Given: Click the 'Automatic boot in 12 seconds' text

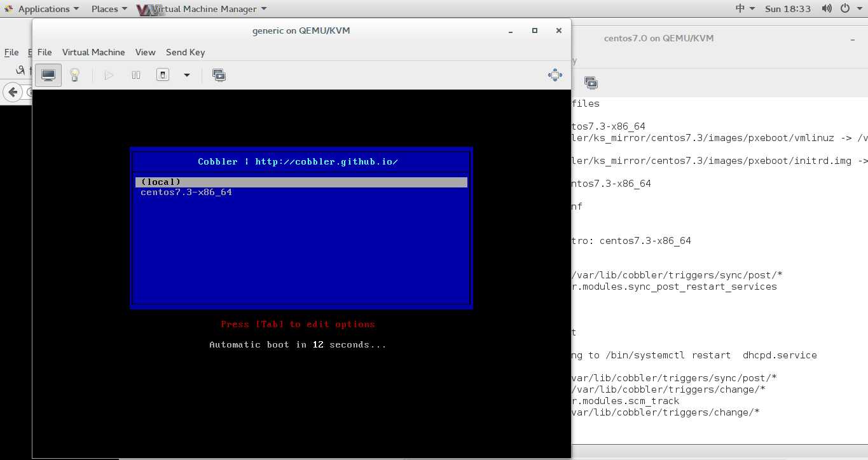Looking at the screenshot, I should coord(298,345).
